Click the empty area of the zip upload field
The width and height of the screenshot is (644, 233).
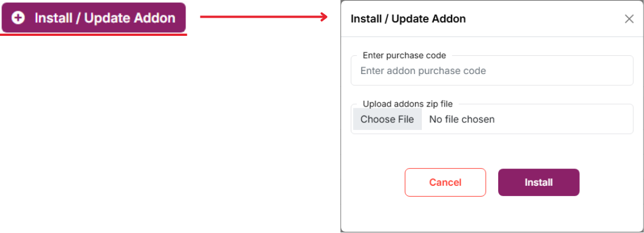pos(564,120)
